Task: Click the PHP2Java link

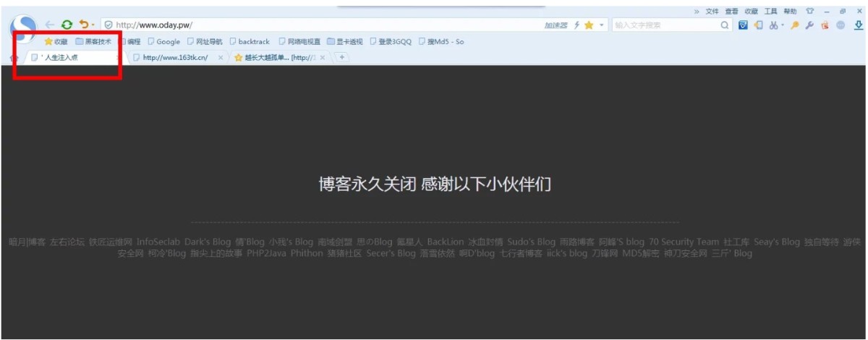Action: pyautogui.click(x=266, y=254)
